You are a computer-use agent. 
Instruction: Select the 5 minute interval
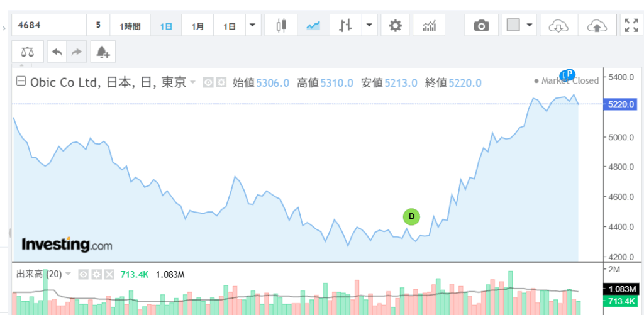point(98,25)
